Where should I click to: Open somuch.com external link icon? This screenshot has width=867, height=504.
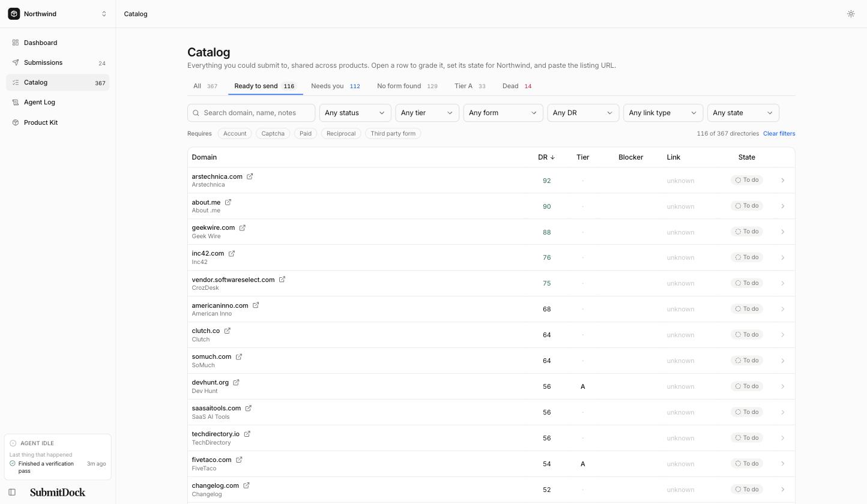pyautogui.click(x=238, y=357)
